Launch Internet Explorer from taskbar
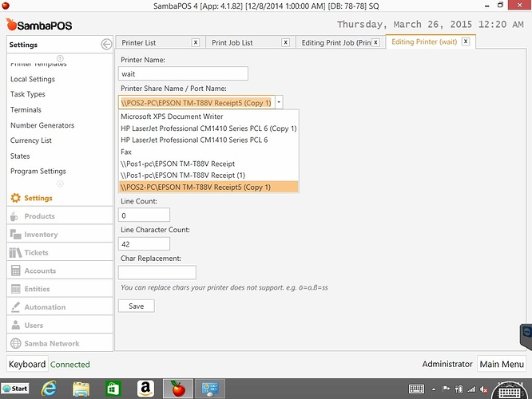 (49, 389)
